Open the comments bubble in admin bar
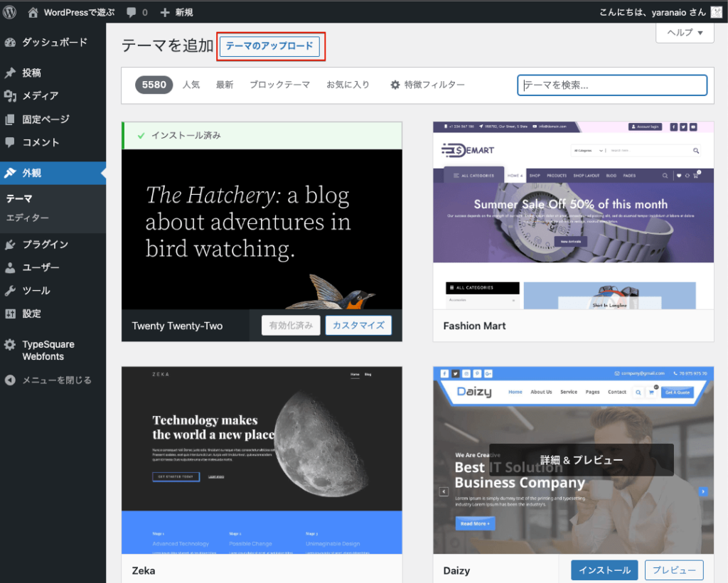Viewport: 728px width, 583px height. [x=132, y=13]
